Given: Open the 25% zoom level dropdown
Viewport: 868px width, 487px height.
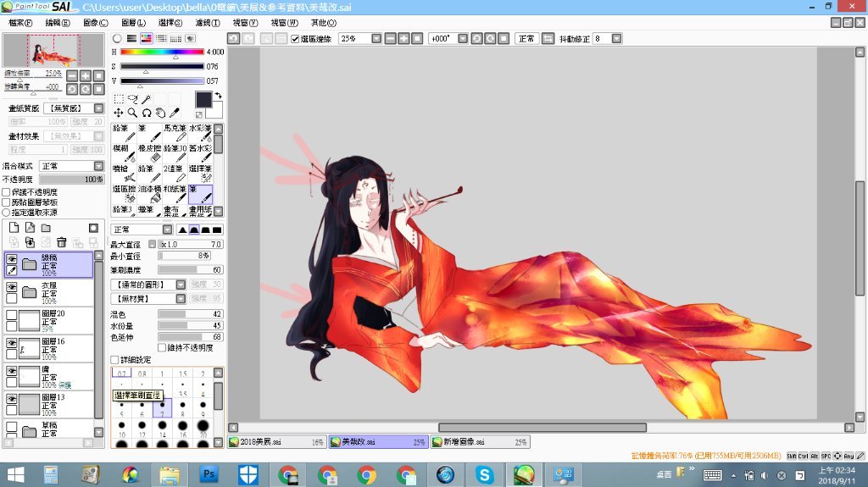Looking at the screenshot, I should click(x=376, y=38).
